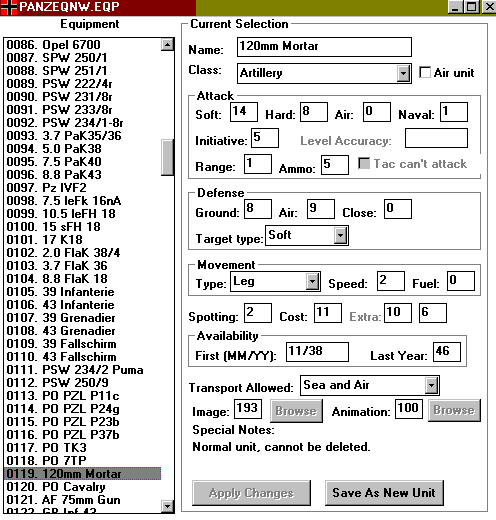Select 0110. 43 Fallschirm entry

click(83, 357)
